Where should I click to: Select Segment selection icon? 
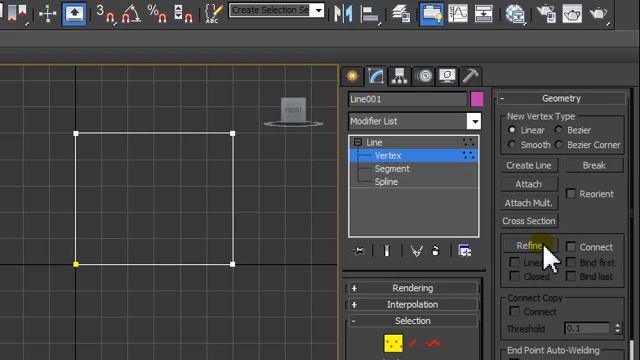coord(413,344)
